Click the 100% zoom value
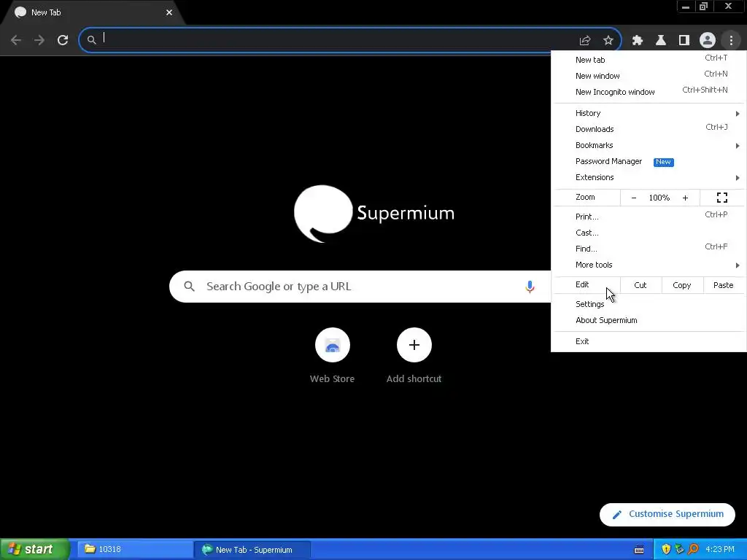 [x=659, y=198]
